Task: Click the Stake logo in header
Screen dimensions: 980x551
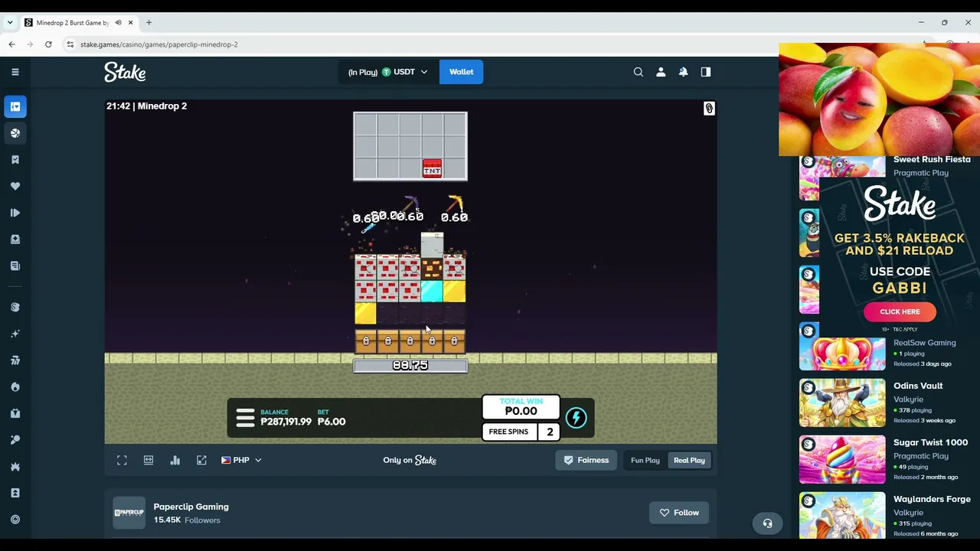Action: (125, 72)
